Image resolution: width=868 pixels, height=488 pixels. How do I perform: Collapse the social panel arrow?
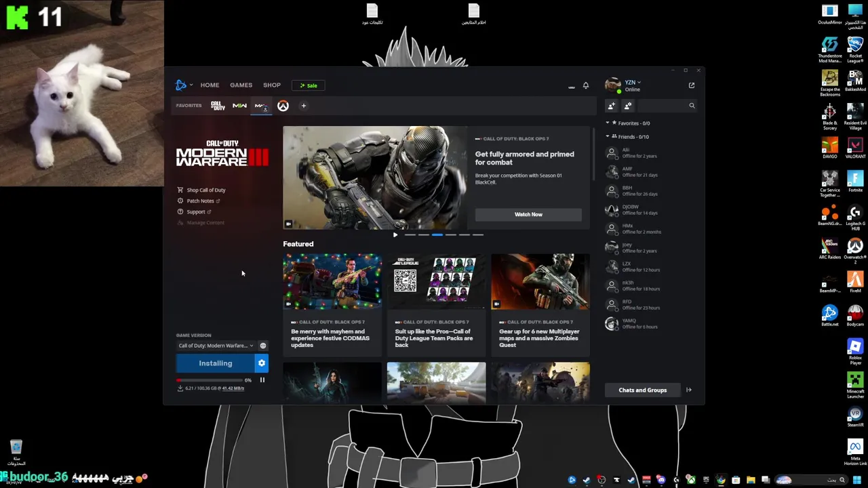[689, 390]
